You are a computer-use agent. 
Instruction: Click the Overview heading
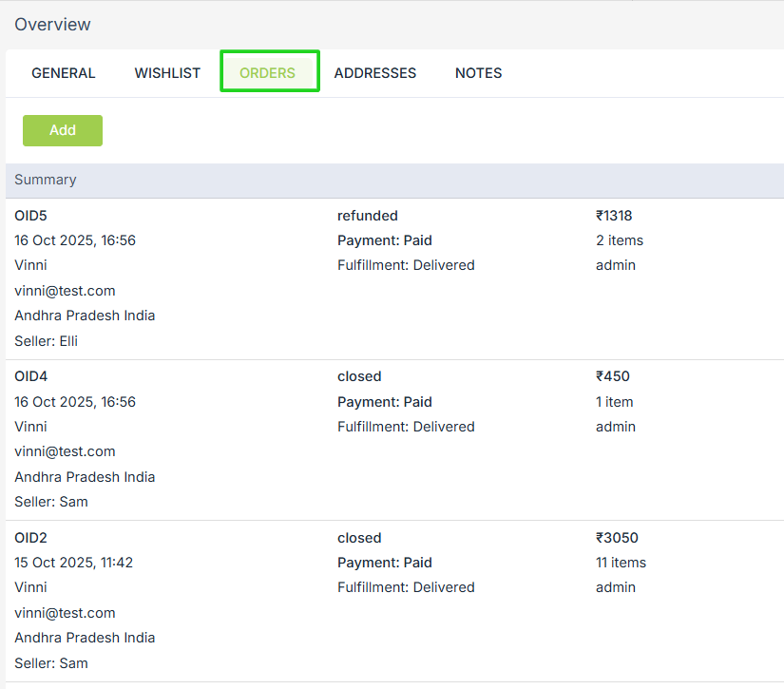52,25
